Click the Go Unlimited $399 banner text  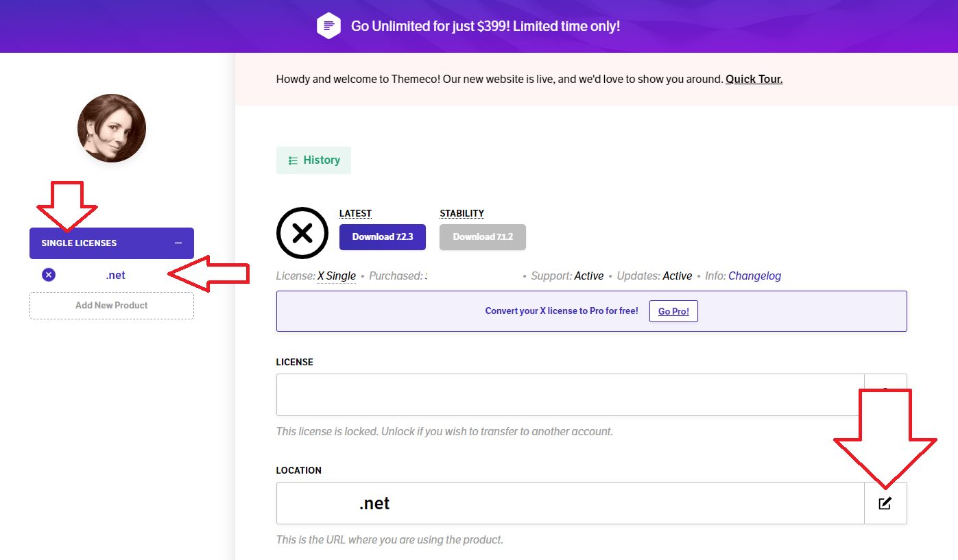486,26
